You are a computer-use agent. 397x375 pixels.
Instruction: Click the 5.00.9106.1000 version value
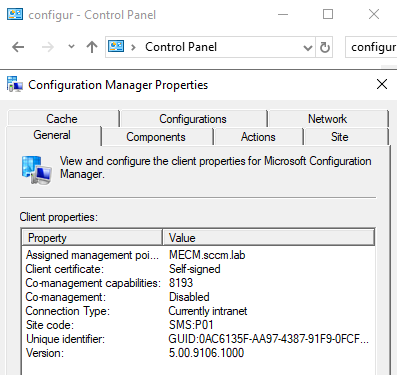pyautogui.click(x=206, y=353)
